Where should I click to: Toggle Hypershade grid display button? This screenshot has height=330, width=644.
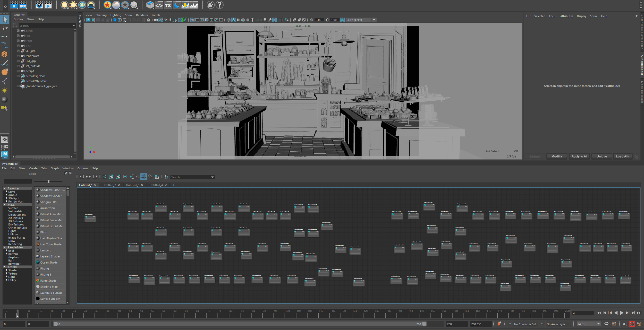pyautogui.click(x=143, y=177)
